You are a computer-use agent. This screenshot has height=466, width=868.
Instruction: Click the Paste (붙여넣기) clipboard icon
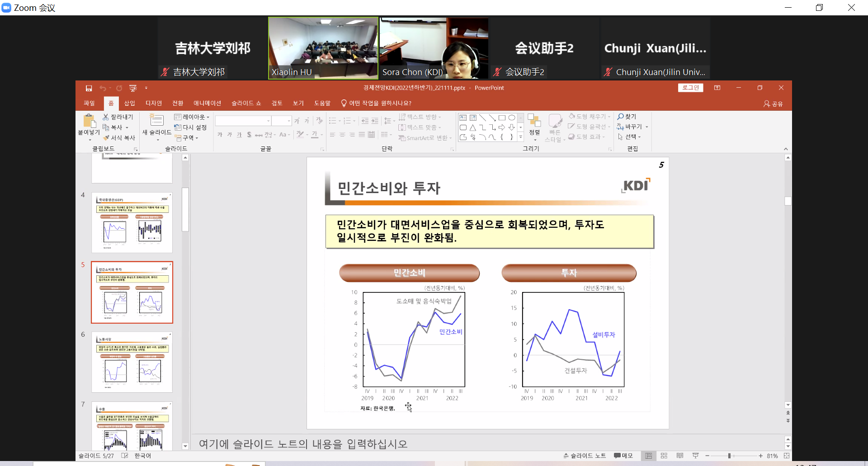(89, 122)
